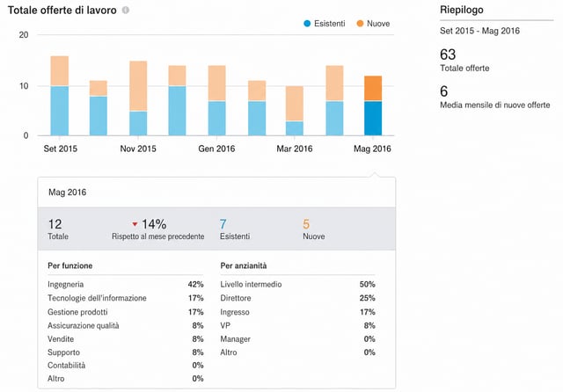Select the Gen 2016 bar's blue segment
The height and width of the screenshot is (392, 563).
(x=217, y=119)
